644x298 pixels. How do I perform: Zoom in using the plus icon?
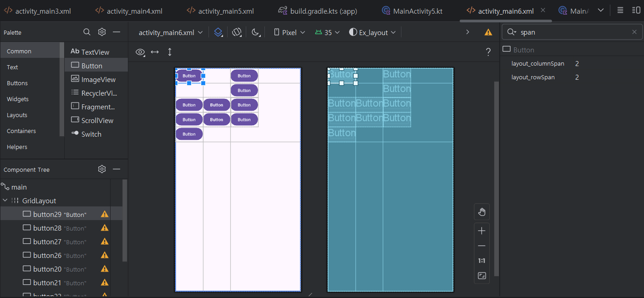482,231
